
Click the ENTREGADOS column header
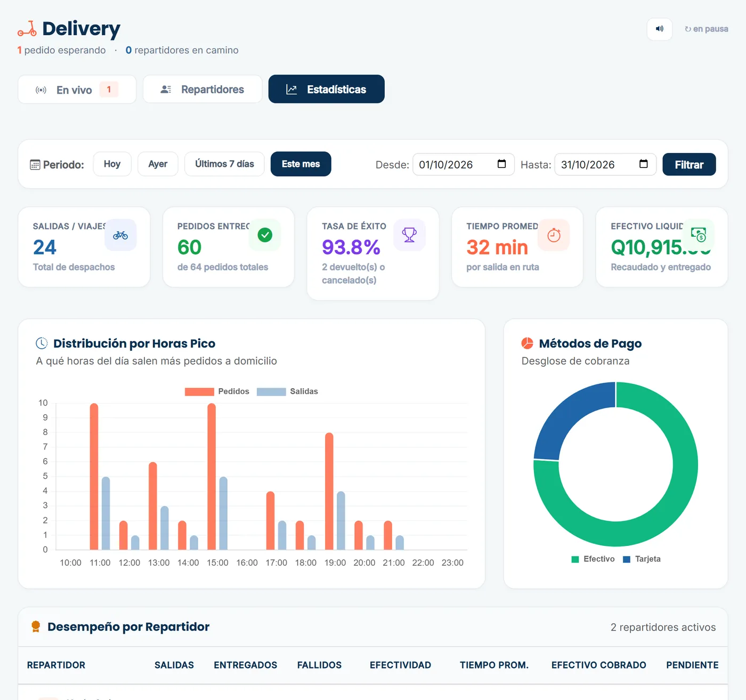coord(246,665)
